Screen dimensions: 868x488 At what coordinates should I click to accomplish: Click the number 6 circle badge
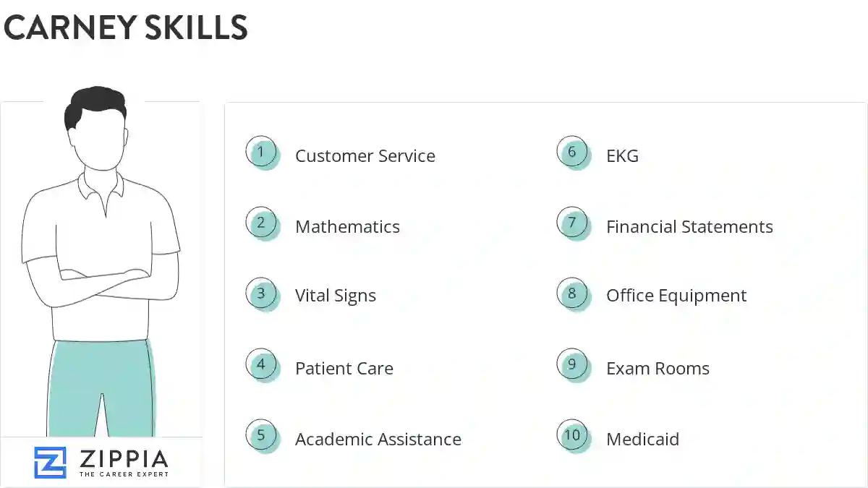click(572, 153)
